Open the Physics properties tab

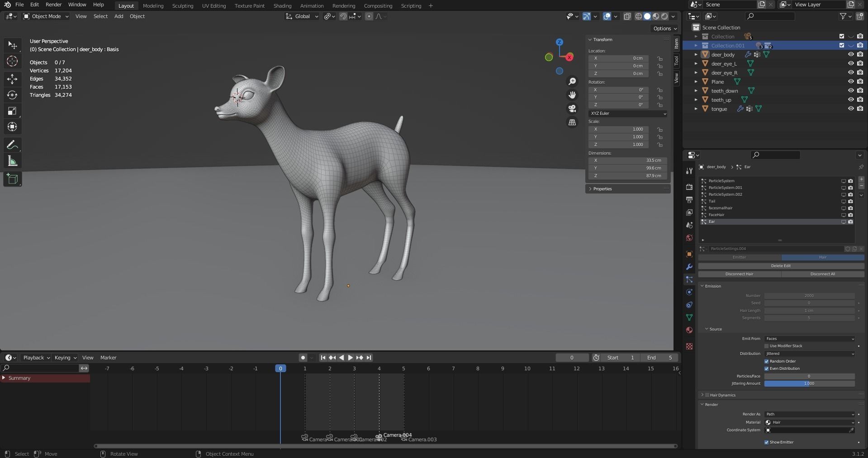(x=689, y=292)
